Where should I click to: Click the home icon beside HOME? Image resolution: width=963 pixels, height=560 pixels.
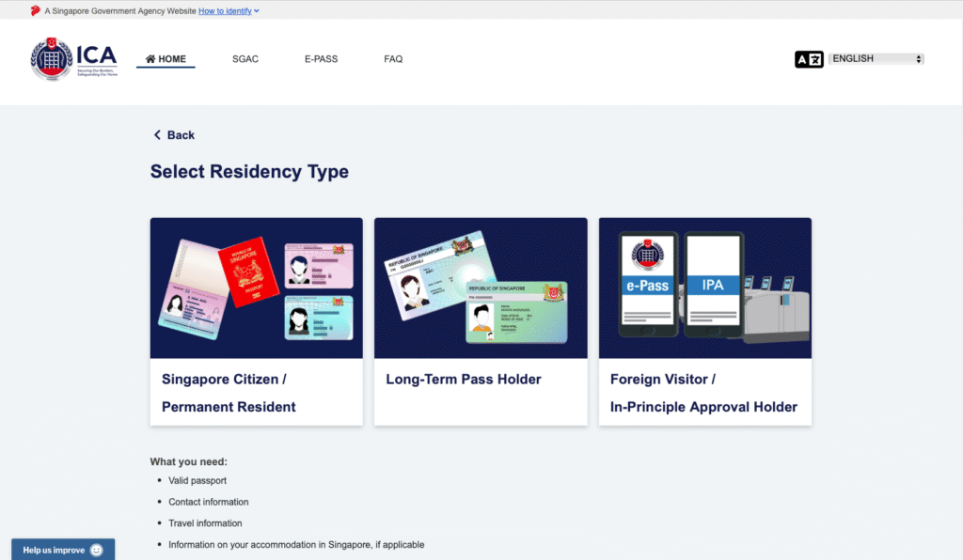pyautogui.click(x=150, y=59)
